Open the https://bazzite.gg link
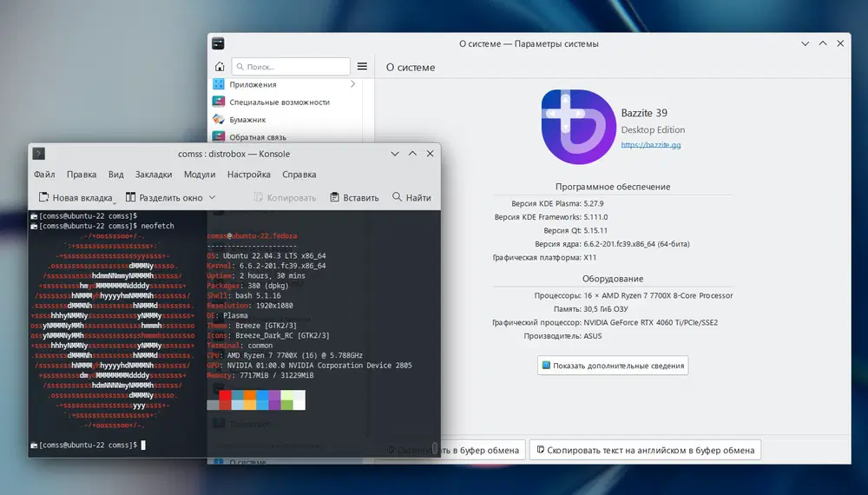 650,144
